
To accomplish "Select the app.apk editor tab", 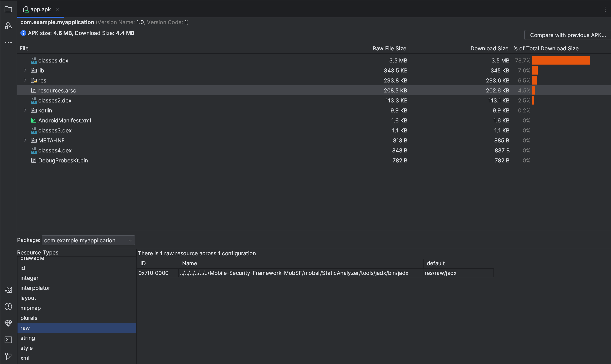I will coord(40,9).
